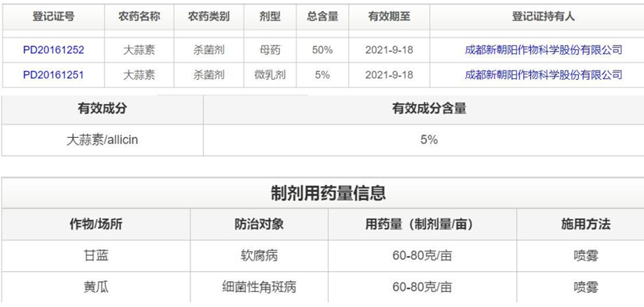Select the 总含量 column header

[322, 16]
